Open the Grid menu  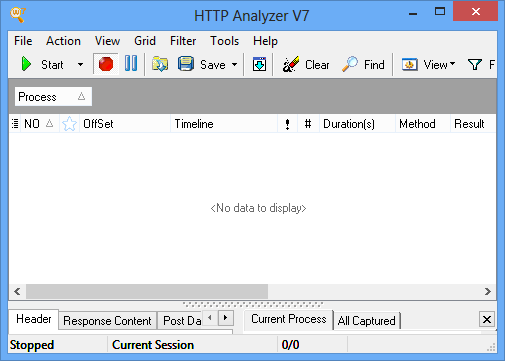(x=145, y=41)
